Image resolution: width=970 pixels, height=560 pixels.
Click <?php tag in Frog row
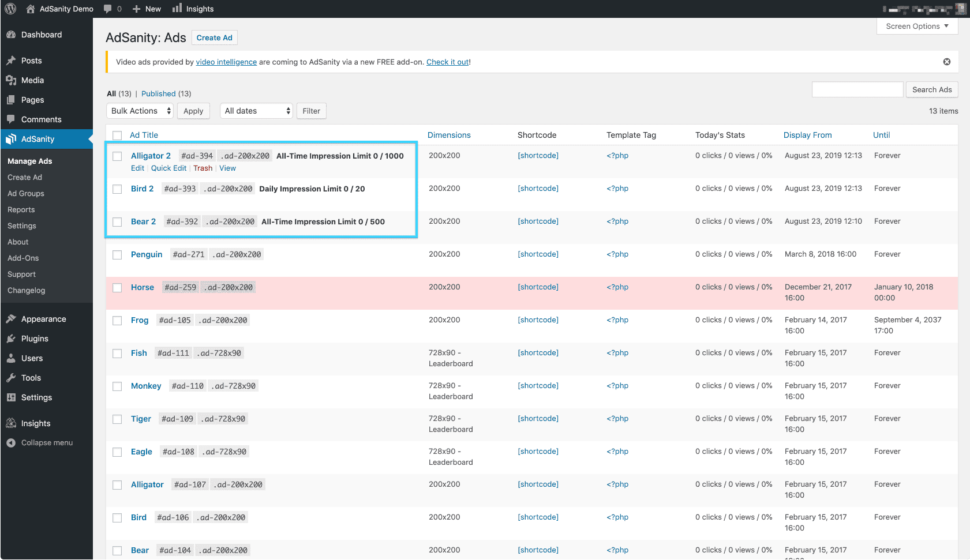617,320
